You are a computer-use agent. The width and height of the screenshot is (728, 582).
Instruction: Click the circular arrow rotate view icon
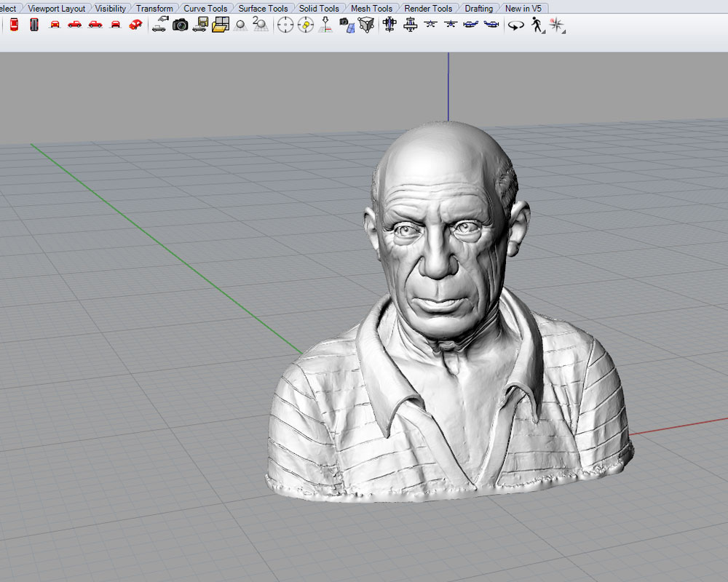coord(516,25)
